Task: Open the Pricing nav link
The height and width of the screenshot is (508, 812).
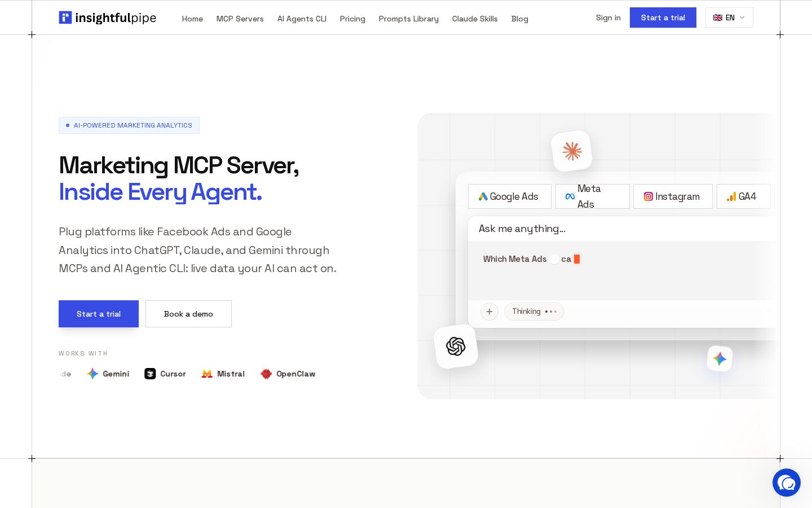Action: coord(352,19)
